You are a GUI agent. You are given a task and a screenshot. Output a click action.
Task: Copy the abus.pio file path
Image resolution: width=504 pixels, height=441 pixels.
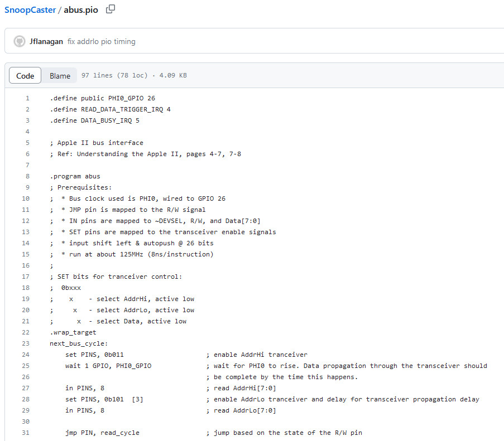[x=111, y=9]
